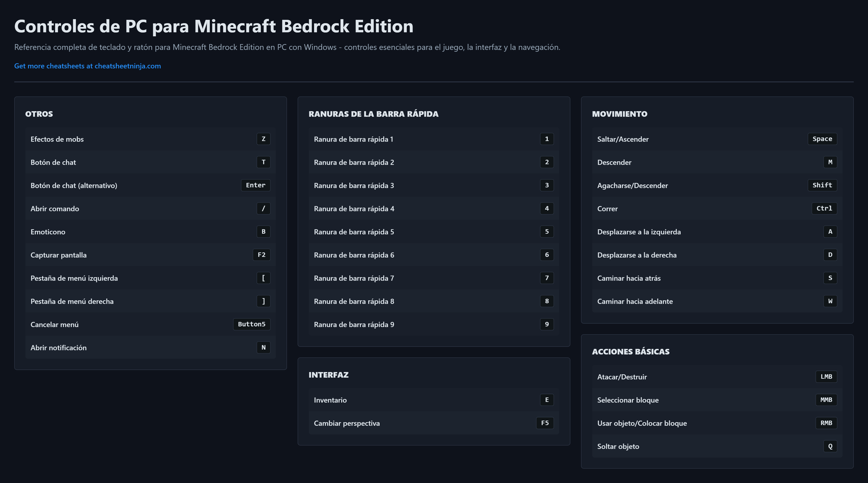Click the OTROS section heading
868x483 pixels.
[x=39, y=114]
